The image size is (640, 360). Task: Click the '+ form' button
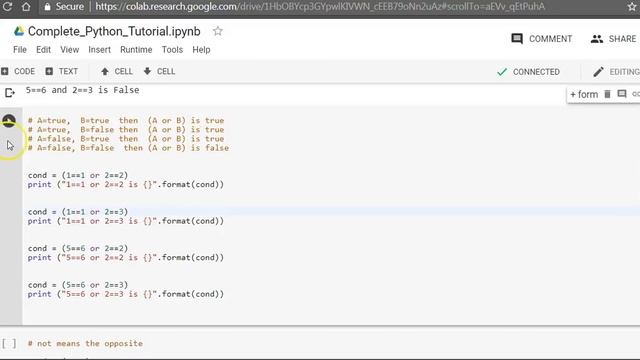[584, 94]
